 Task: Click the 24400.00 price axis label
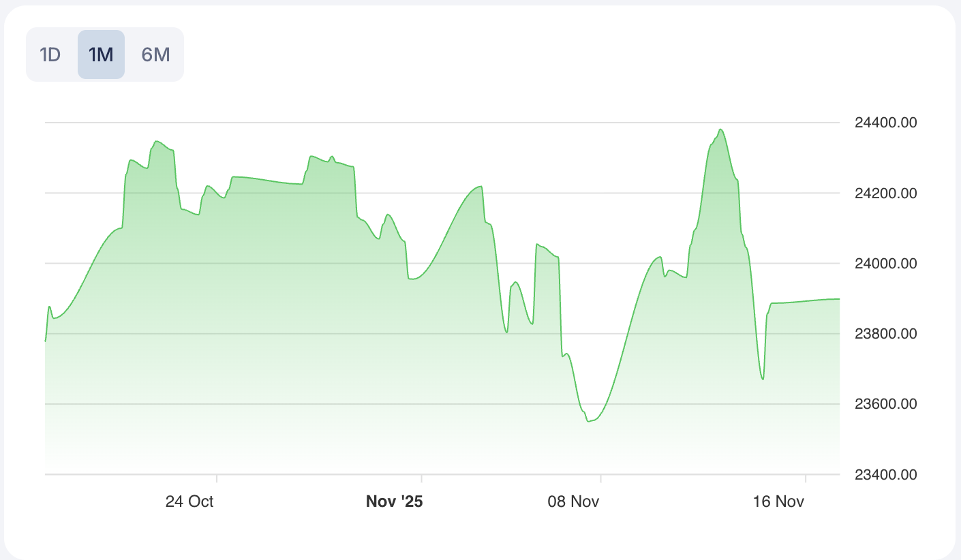(x=885, y=123)
